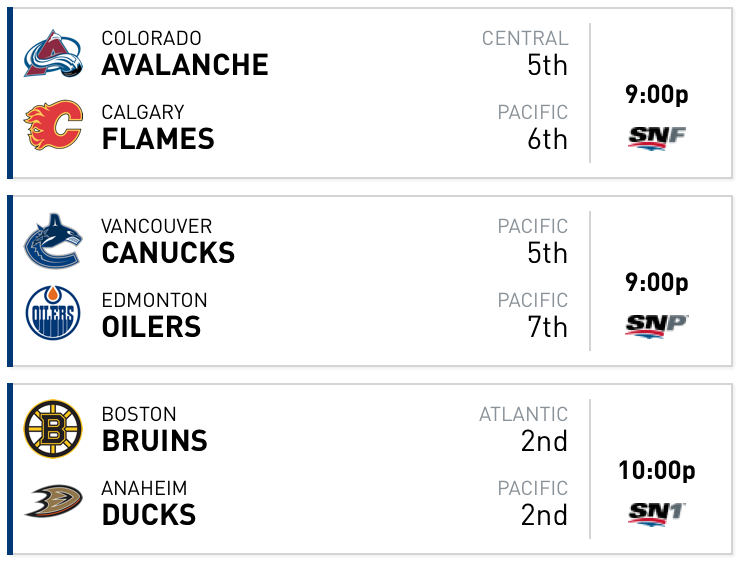Image resolution: width=736 pixels, height=561 pixels.
Task: Click the SNF broadcaster logo
Action: point(657,138)
